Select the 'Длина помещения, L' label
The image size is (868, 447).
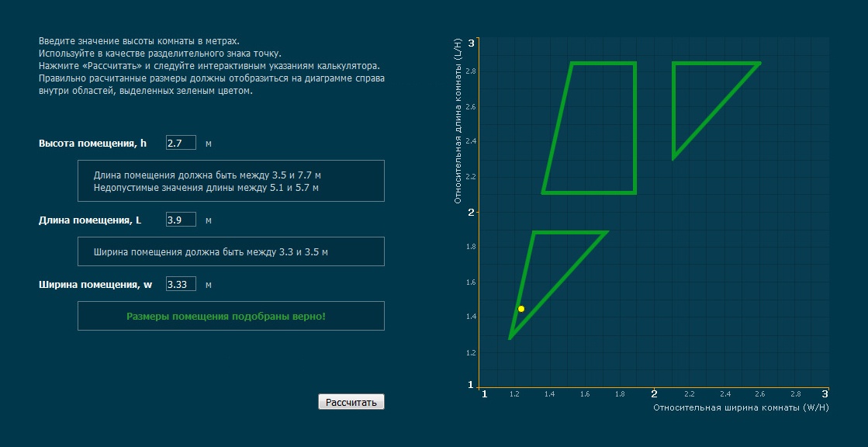(x=90, y=220)
